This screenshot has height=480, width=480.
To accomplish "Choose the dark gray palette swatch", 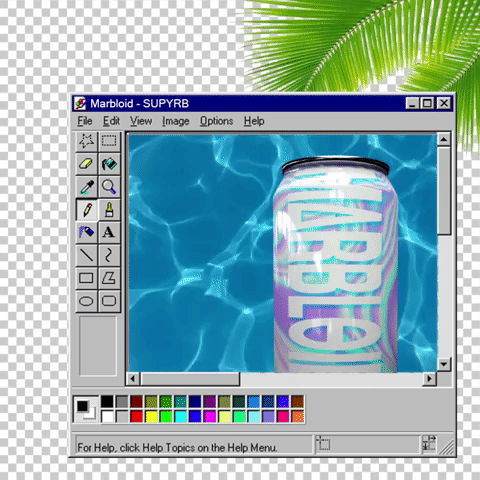I will pos(122,401).
